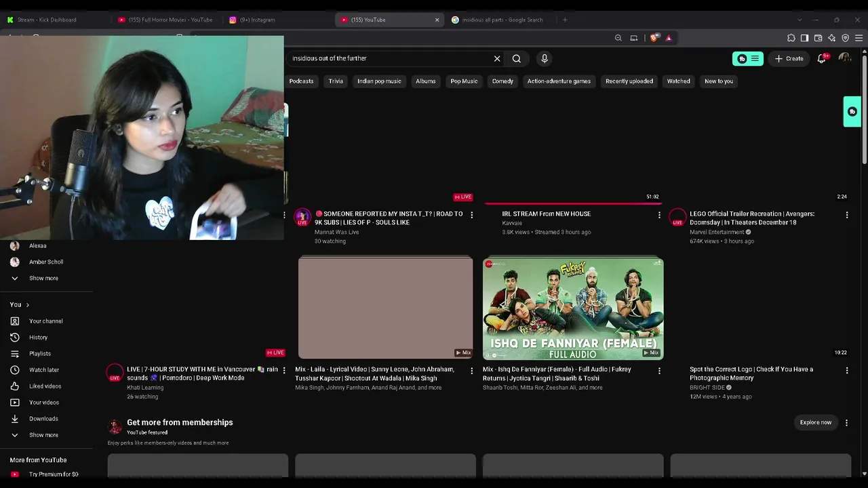Open the Brave Rewards triangle icon
This screenshot has height=488, width=868.
click(669, 38)
